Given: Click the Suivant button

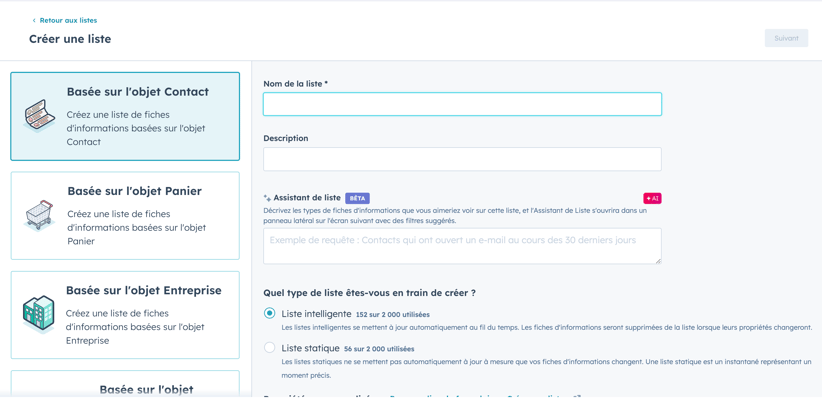Looking at the screenshot, I should pos(786,38).
